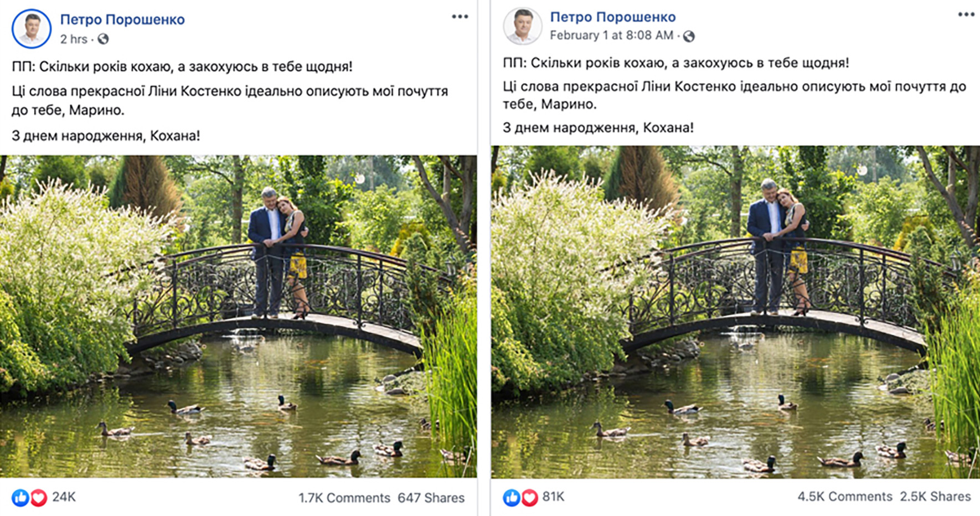View the 81K reactions count list
Viewport: 980px width, 516px height.
tap(553, 497)
